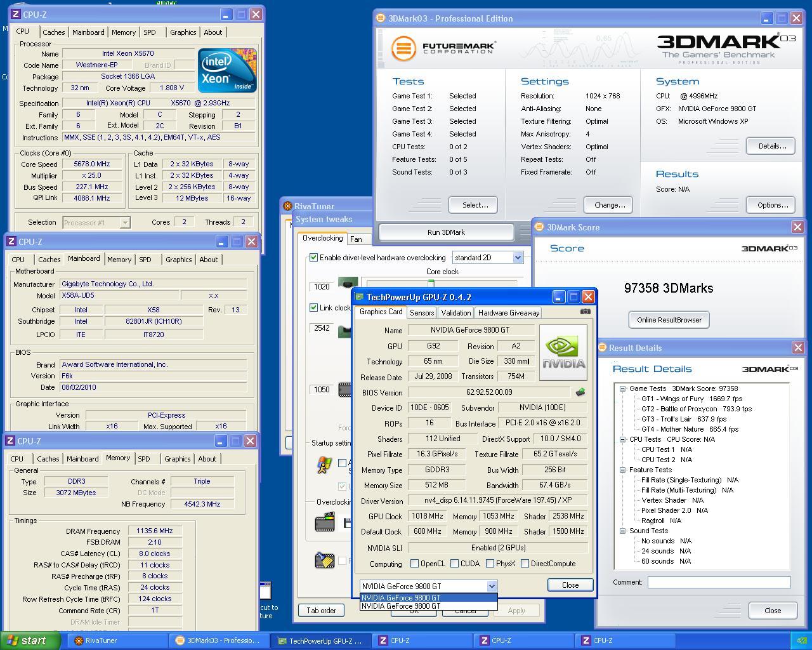The image size is (812, 650).
Task: Click the Z icon of CPU-Z Mainboard window
Action: tap(11, 242)
